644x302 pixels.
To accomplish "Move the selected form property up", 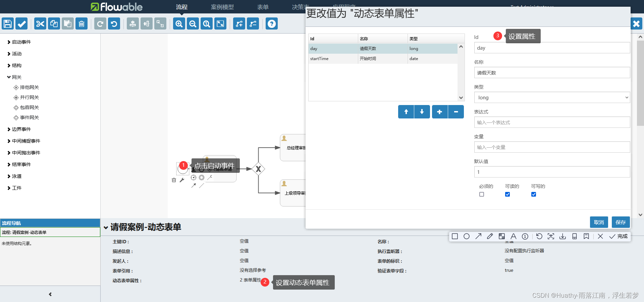I will (406, 112).
